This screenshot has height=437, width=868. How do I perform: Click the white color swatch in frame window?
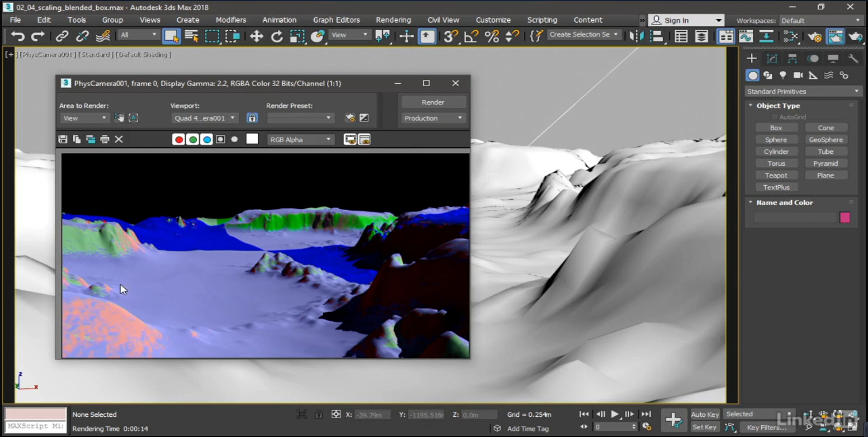pyautogui.click(x=252, y=139)
